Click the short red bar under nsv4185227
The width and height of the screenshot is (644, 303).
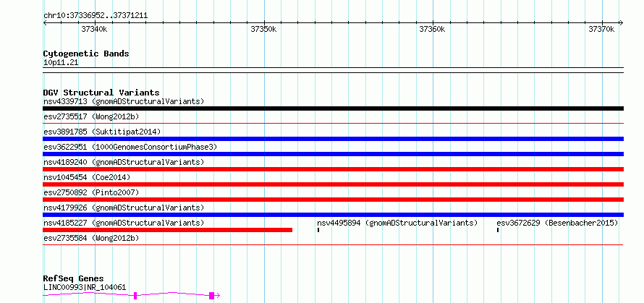point(168,230)
